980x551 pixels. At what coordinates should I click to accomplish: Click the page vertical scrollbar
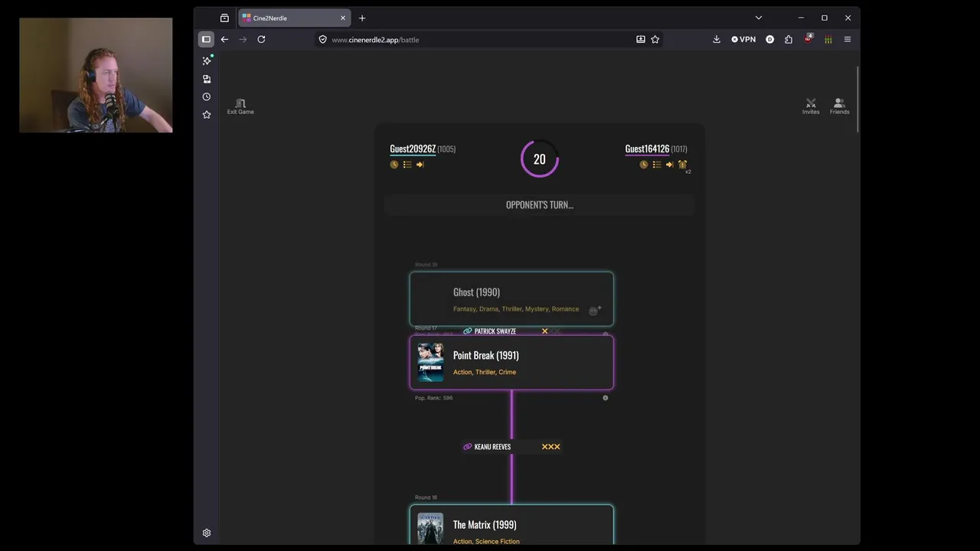(857, 99)
